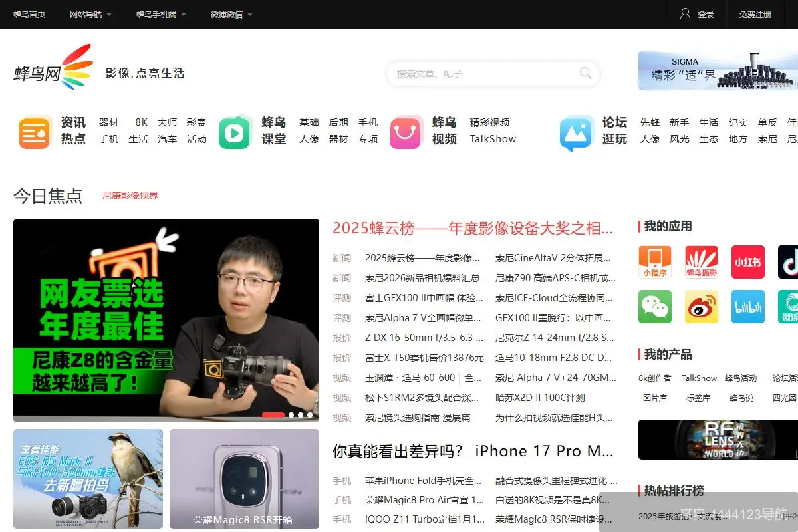Viewport: 798px width, 532px height.
Task: Expand the 网站导航 dropdown
Action: (x=86, y=14)
